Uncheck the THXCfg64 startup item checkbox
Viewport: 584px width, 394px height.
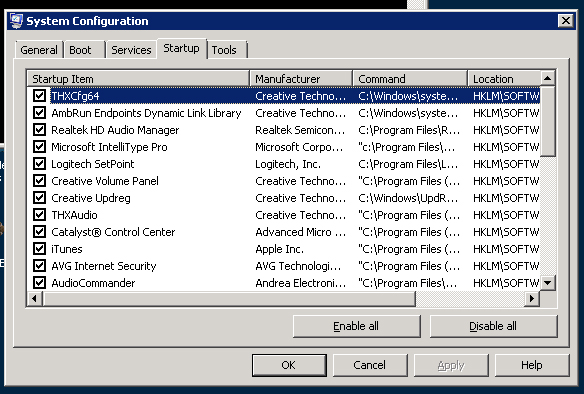point(39,96)
